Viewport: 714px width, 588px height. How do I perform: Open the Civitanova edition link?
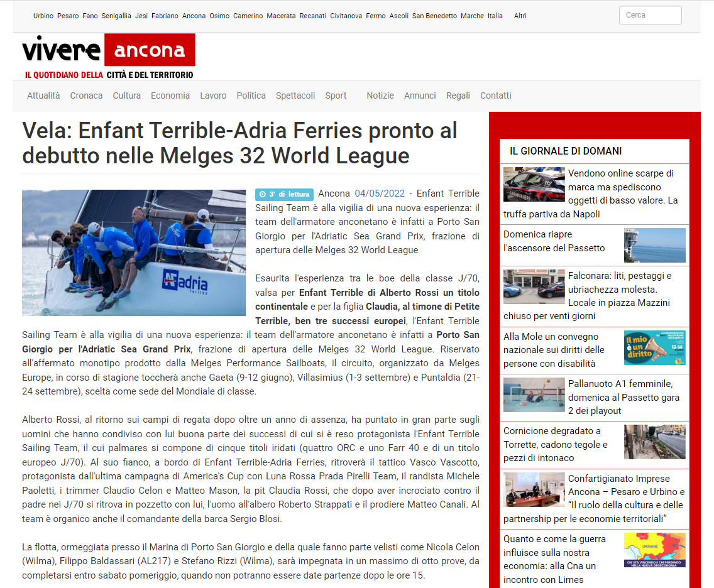pyautogui.click(x=346, y=16)
